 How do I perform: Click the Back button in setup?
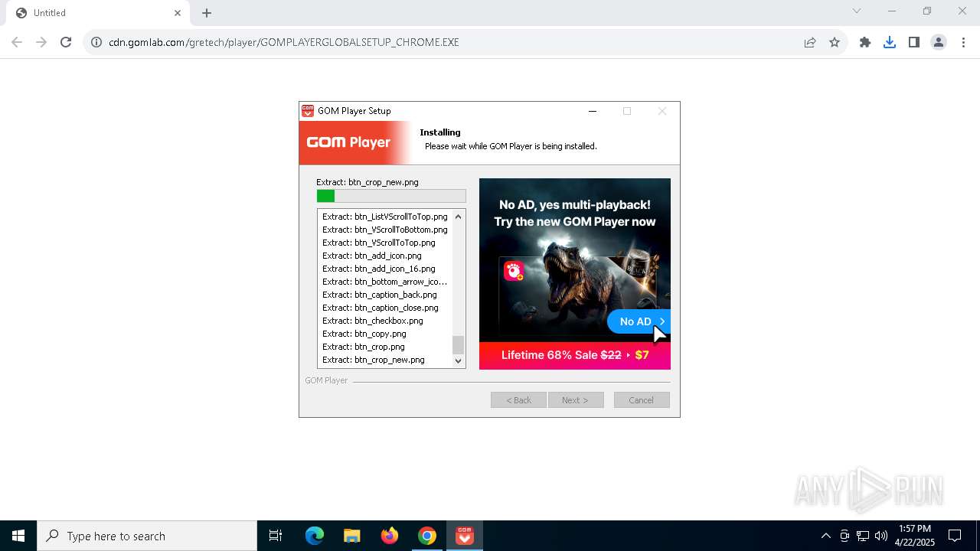518,400
